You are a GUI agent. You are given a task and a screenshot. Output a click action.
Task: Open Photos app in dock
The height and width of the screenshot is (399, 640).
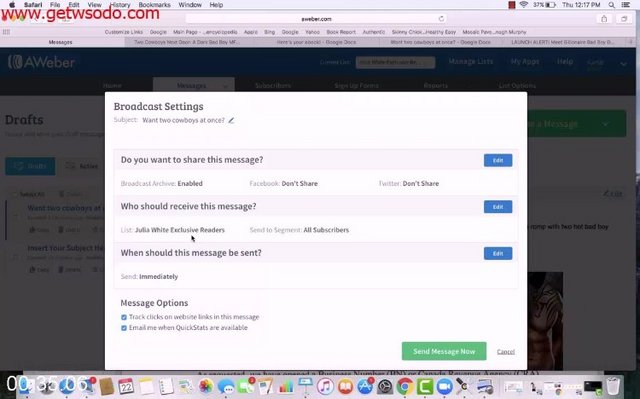pyautogui.click(x=206, y=386)
